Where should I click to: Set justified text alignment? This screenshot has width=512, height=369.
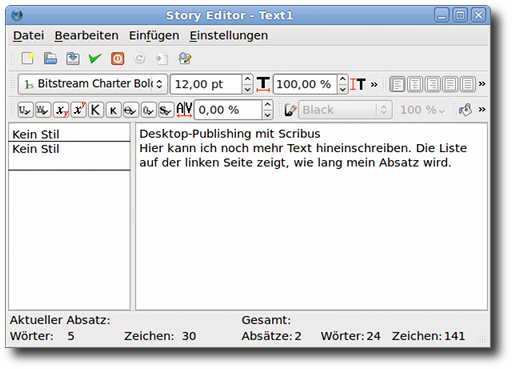450,84
